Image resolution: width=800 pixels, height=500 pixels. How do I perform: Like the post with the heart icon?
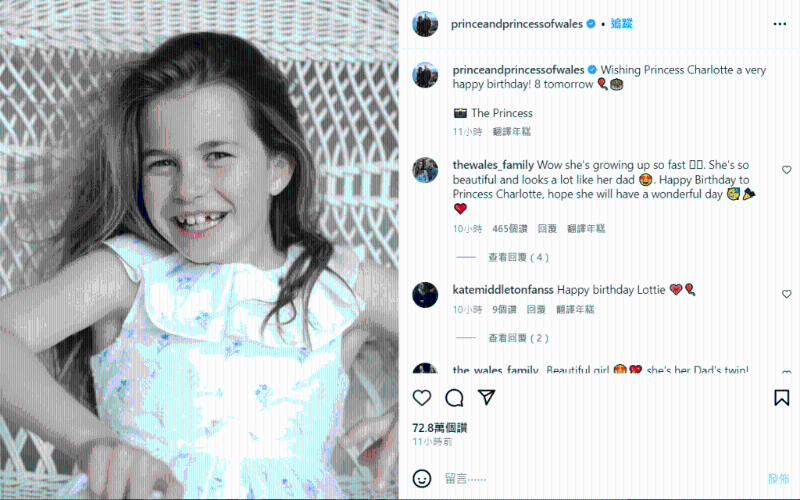[x=422, y=397]
